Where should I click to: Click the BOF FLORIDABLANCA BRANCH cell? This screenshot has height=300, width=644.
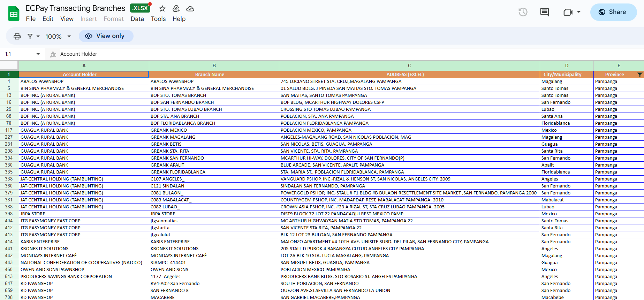click(214, 123)
